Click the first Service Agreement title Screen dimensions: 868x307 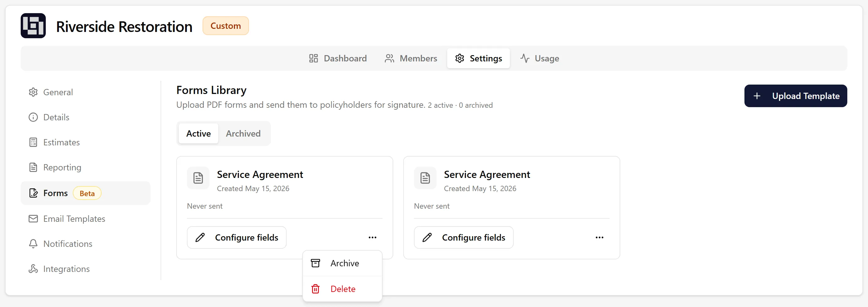click(260, 175)
